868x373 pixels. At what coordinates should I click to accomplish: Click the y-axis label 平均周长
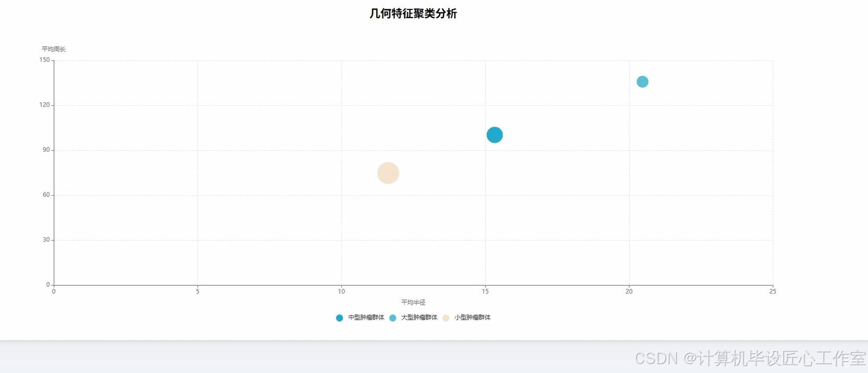coord(53,49)
